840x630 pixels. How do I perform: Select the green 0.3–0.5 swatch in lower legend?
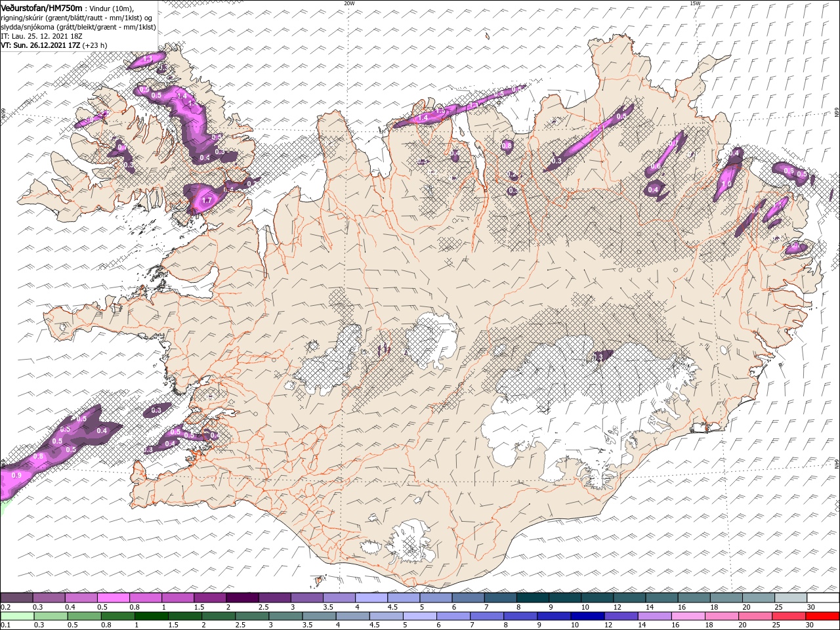51,616
